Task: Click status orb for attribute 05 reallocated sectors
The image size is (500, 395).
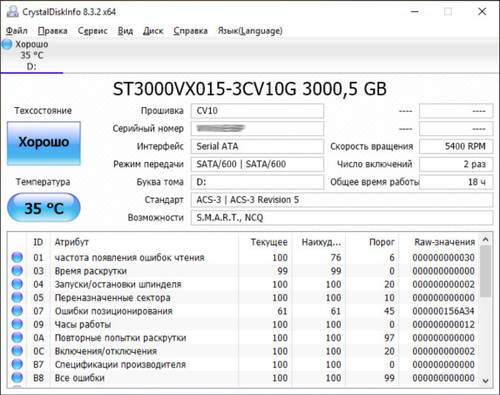Action: pyautogui.click(x=17, y=297)
